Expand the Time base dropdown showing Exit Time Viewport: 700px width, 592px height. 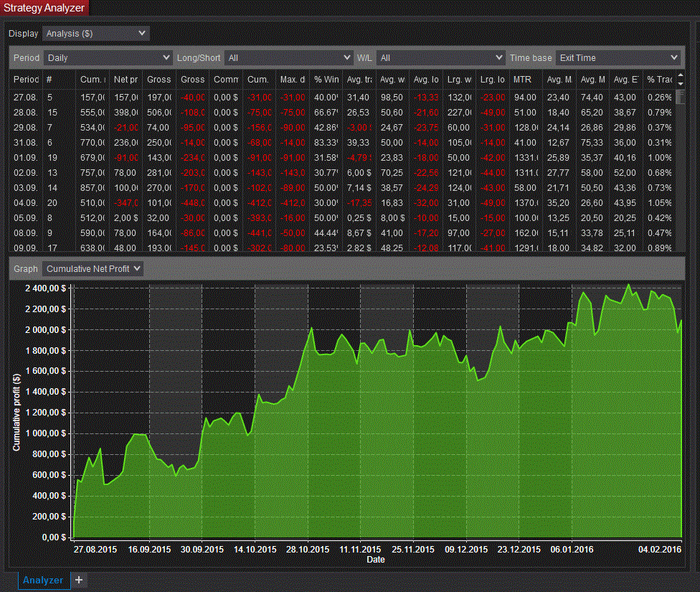pyautogui.click(x=618, y=57)
